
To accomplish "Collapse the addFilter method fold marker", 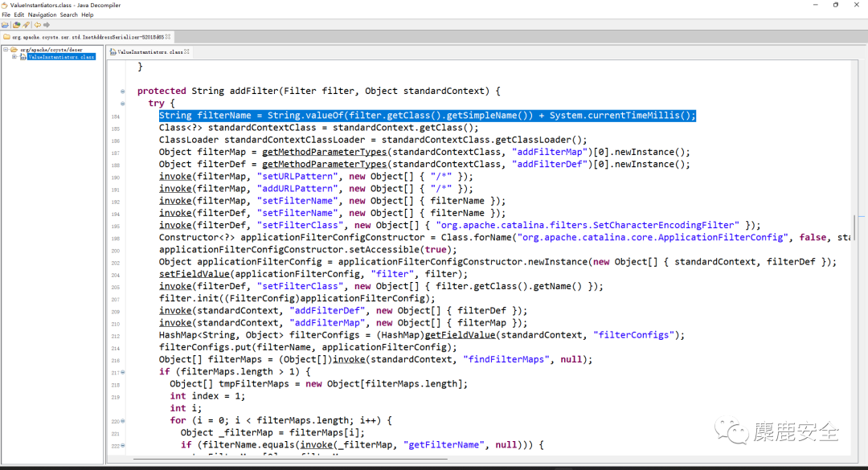I will pos(123,92).
